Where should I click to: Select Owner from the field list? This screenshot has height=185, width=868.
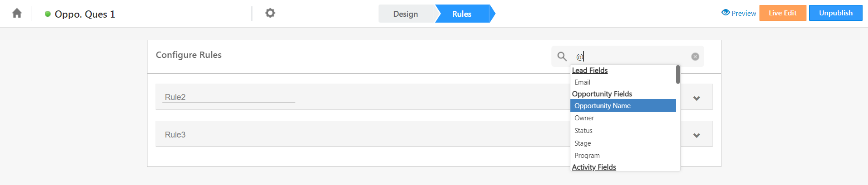[584, 118]
